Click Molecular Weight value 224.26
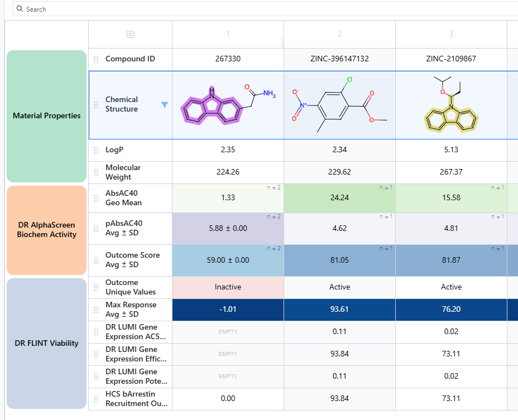The height and width of the screenshot is (420, 518). click(228, 172)
